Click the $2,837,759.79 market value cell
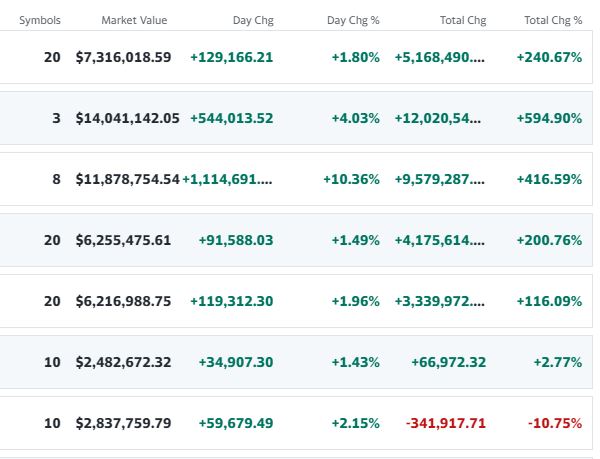Screen dimensions: 600x459 pos(123,423)
